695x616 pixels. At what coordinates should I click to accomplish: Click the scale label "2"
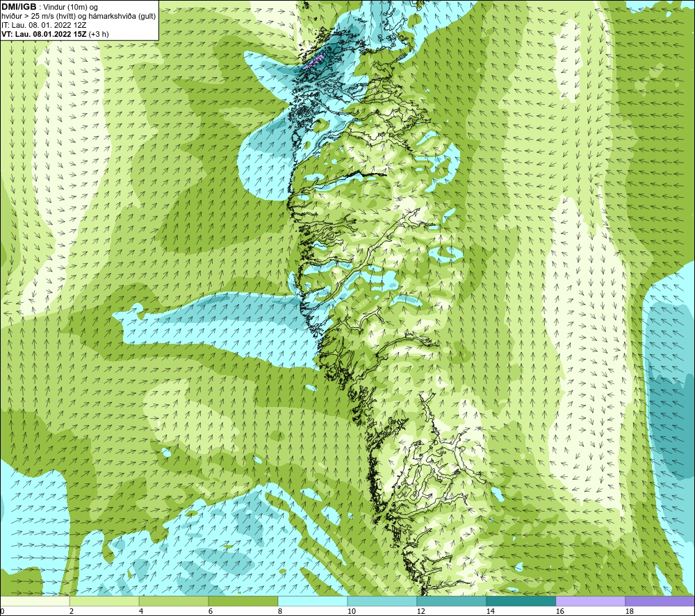click(x=72, y=612)
